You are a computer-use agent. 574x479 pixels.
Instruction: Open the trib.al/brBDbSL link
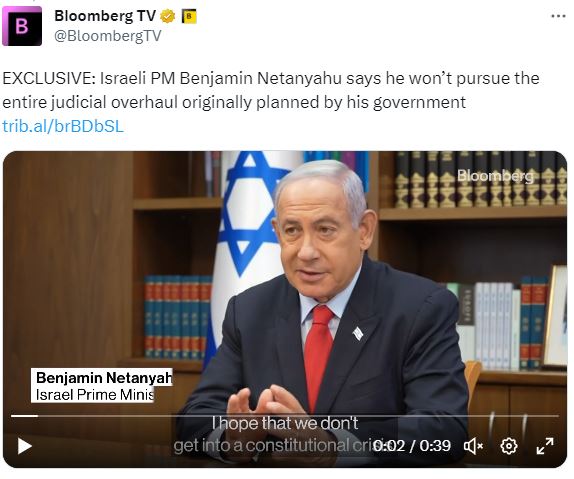(x=63, y=126)
